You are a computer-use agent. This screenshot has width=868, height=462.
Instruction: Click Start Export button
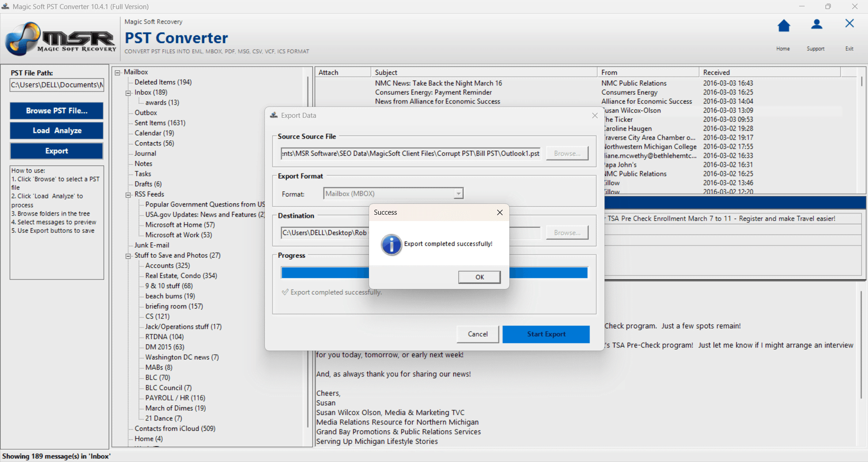[546, 334]
